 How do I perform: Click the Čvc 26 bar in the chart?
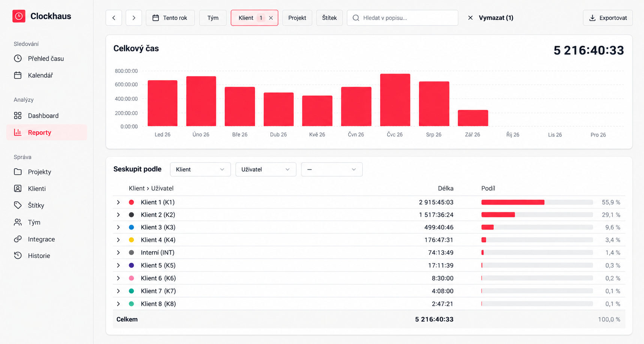[395, 100]
